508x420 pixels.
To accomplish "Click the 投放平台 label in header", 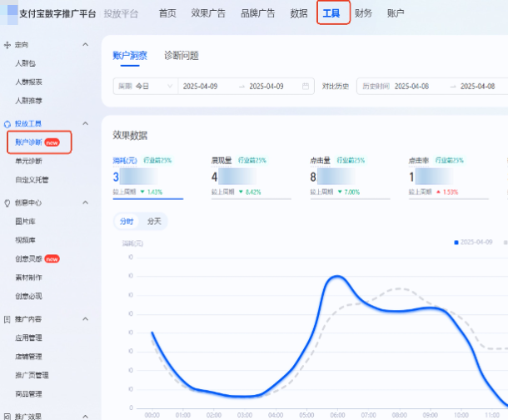I will (121, 14).
